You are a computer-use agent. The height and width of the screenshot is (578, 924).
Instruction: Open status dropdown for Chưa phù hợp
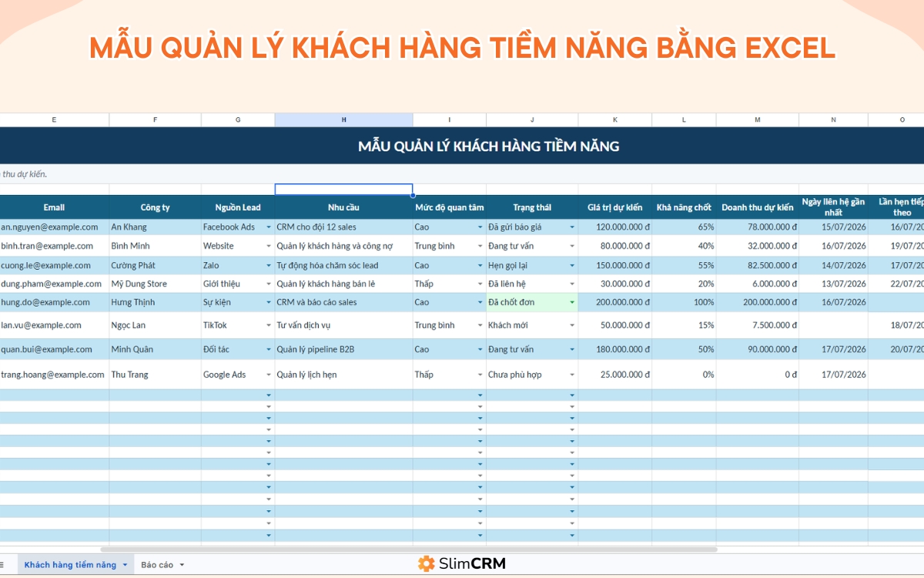572,375
